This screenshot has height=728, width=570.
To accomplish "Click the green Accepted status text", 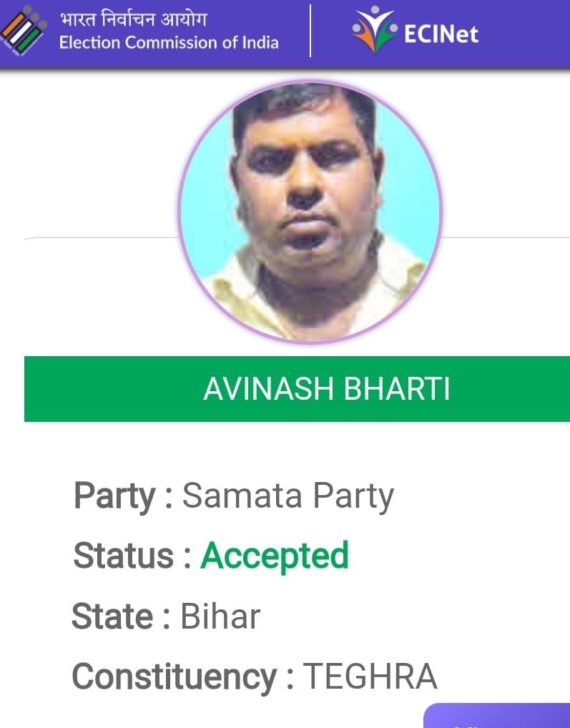I will click(275, 556).
